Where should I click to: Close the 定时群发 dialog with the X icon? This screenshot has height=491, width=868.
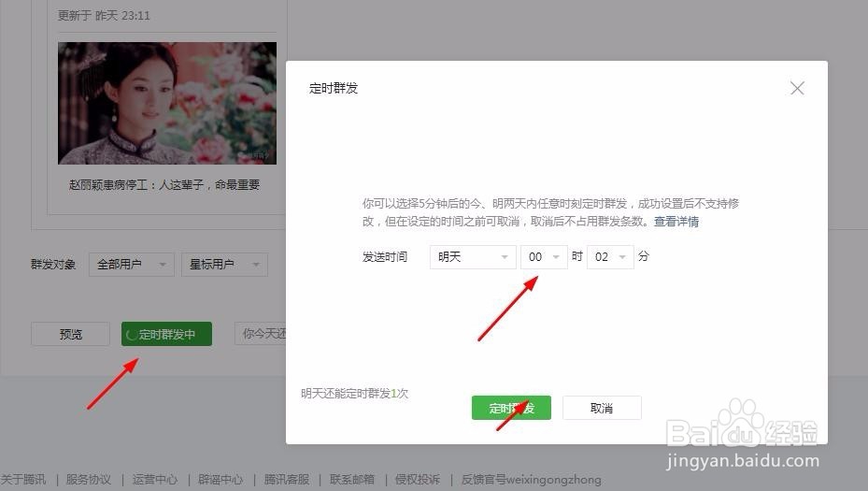(797, 88)
